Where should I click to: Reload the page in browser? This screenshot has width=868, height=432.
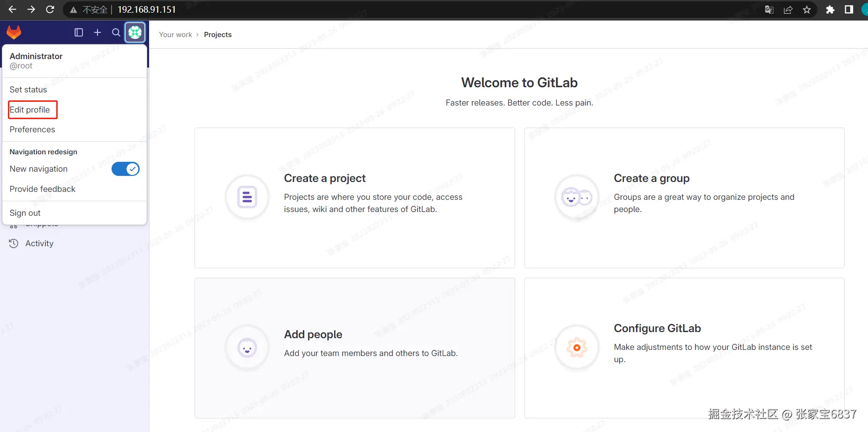pos(50,9)
